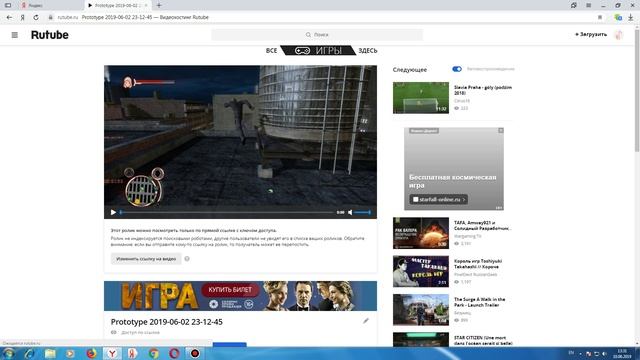
Task: Open The Surge trailer thumbnail
Action: point(421,310)
